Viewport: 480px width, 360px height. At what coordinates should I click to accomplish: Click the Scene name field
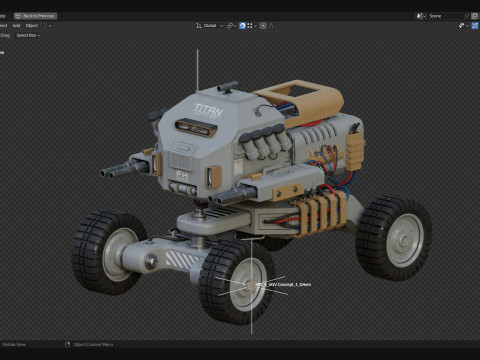click(x=445, y=16)
